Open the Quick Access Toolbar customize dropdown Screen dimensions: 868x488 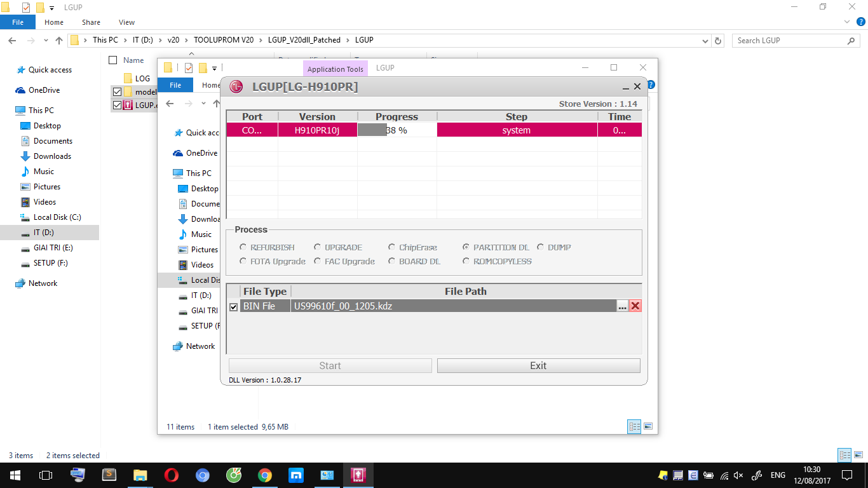[51, 8]
